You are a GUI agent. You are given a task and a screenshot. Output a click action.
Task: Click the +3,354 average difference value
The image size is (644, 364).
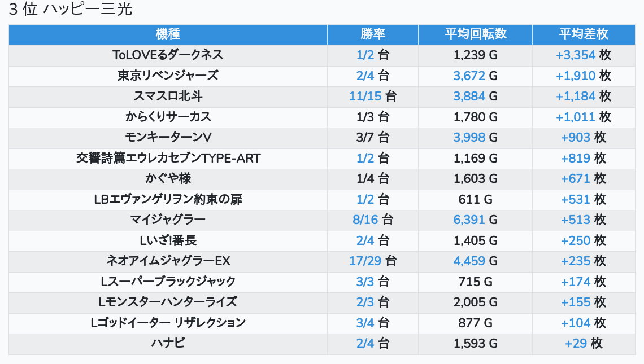(x=576, y=55)
